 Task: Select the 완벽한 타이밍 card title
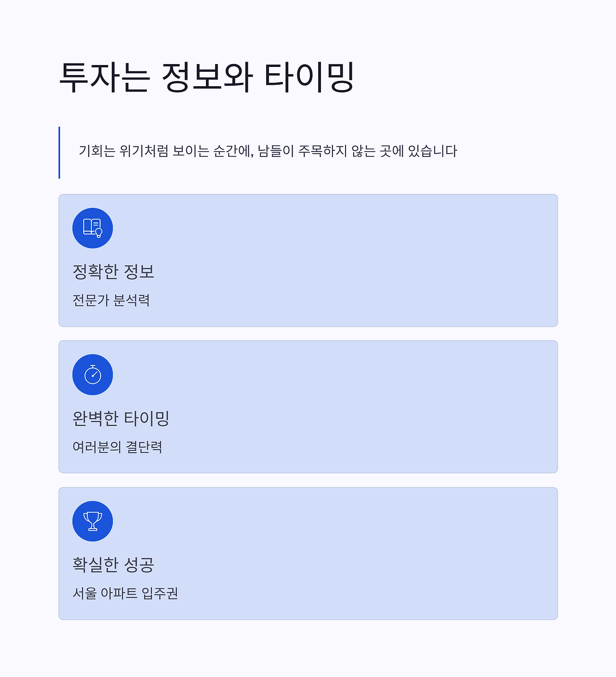click(x=121, y=418)
